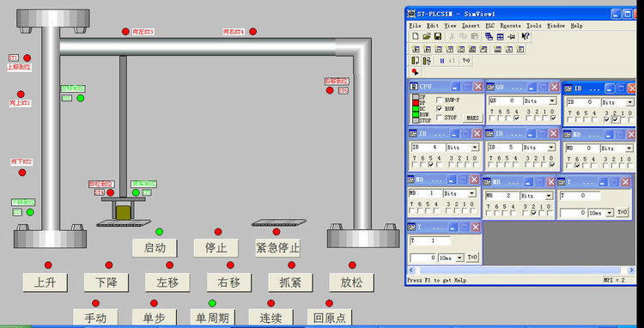The image size is (644, 328).
Task: Insert the Accumulators subwindow icon
Action: tap(509, 49)
